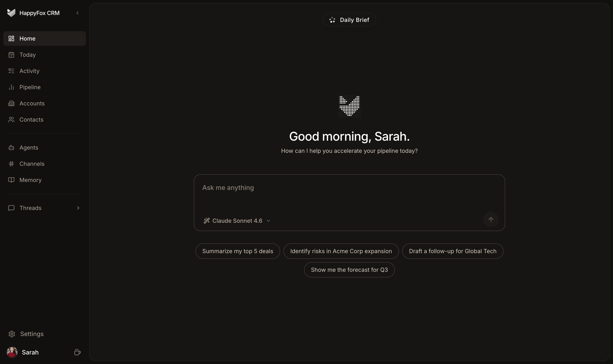This screenshot has width=613, height=364.
Task: Go to the Today page
Action: (45, 55)
